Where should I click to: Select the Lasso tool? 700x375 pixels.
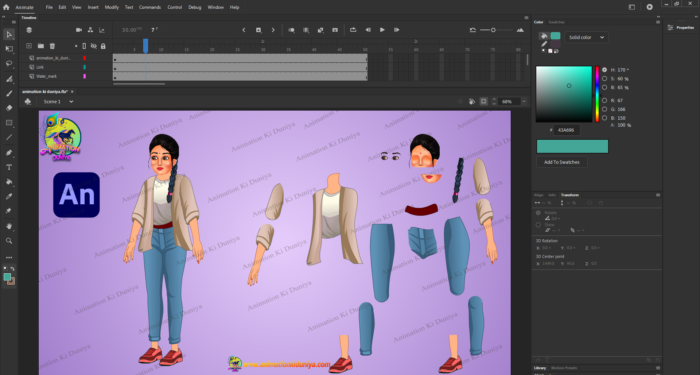pos(9,63)
